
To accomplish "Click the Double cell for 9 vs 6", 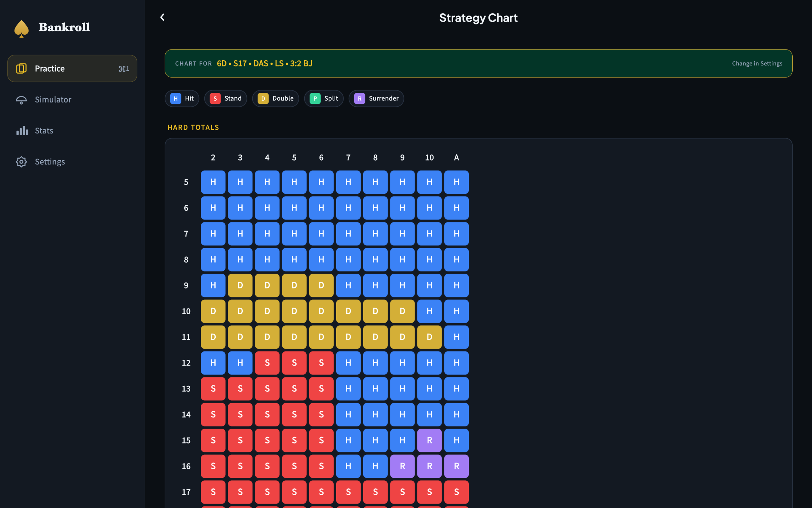I will [x=321, y=285].
